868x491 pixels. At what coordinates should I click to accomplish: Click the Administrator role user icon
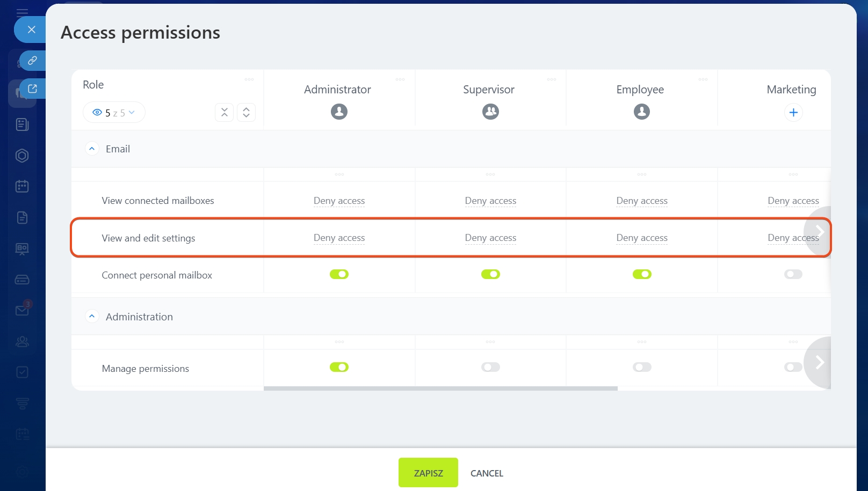(339, 112)
